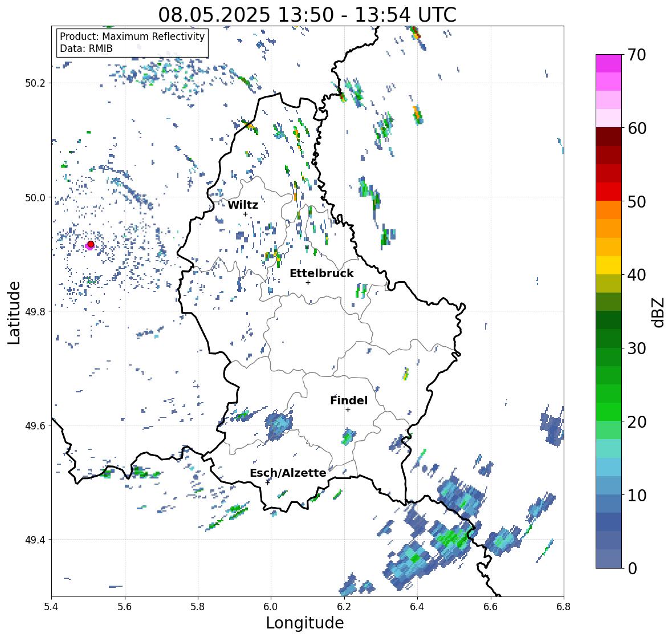Click the Esch/Alzette cross marker
Image resolution: width=672 pixels, height=637 pixels.
(267, 482)
